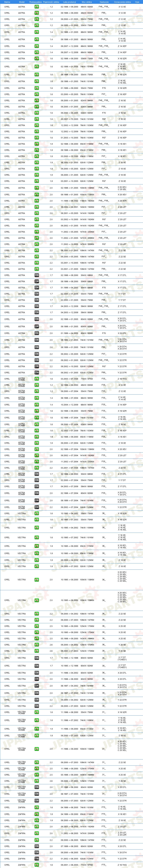Select the X 20 XER engine code cell

coord(122,201)
